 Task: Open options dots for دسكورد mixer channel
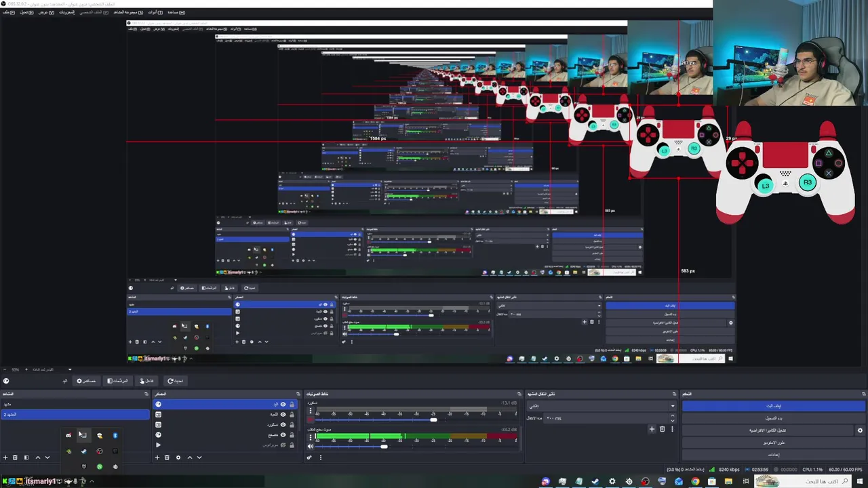[x=311, y=411]
